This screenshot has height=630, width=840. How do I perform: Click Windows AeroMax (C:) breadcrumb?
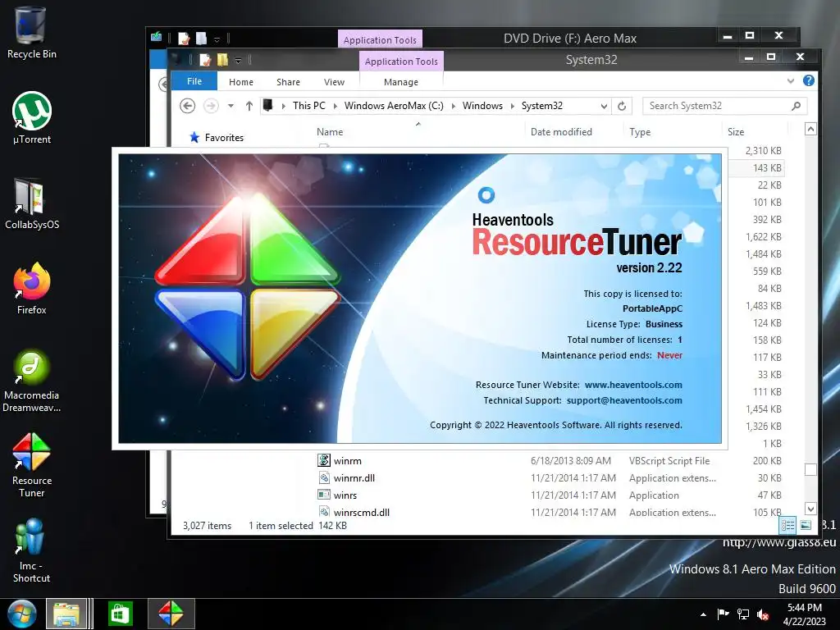pos(394,106)
